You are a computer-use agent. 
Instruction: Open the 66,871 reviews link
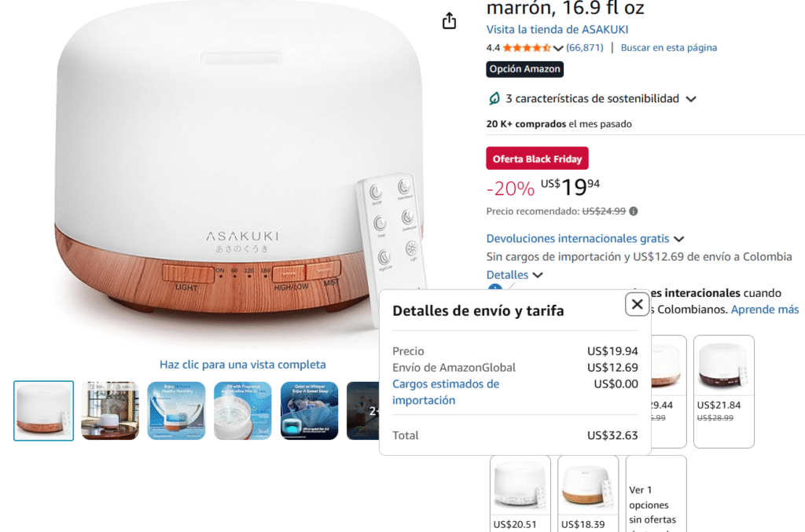(x=585, y=48)
